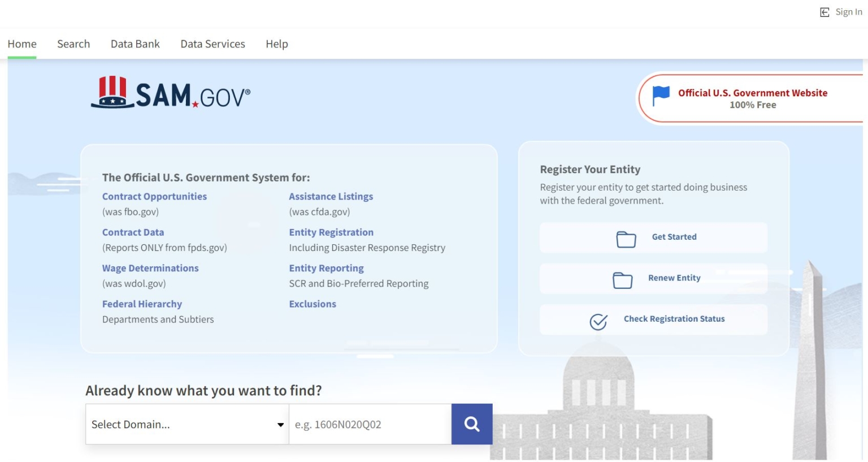Click the magnifying glass search button
Image resolution: width=868 pixels, height=462 pixels.
(472, 424)
